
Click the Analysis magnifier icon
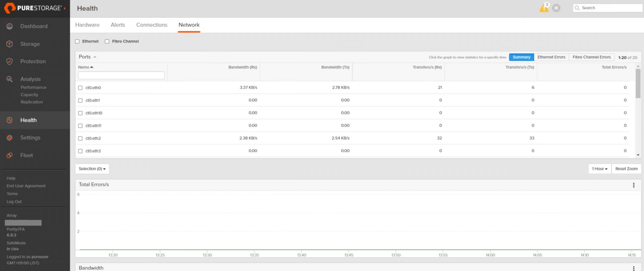tap(9, 79)
